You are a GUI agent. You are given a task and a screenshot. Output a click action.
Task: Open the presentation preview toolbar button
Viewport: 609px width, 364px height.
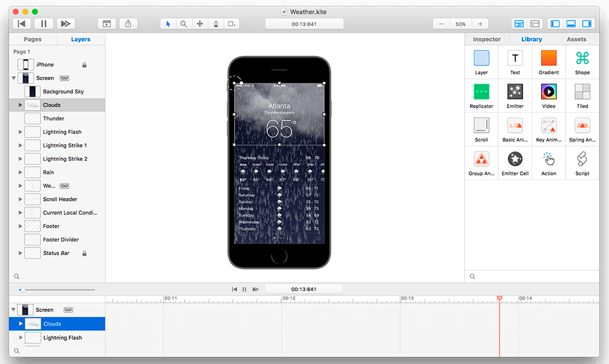coord(107,24)
